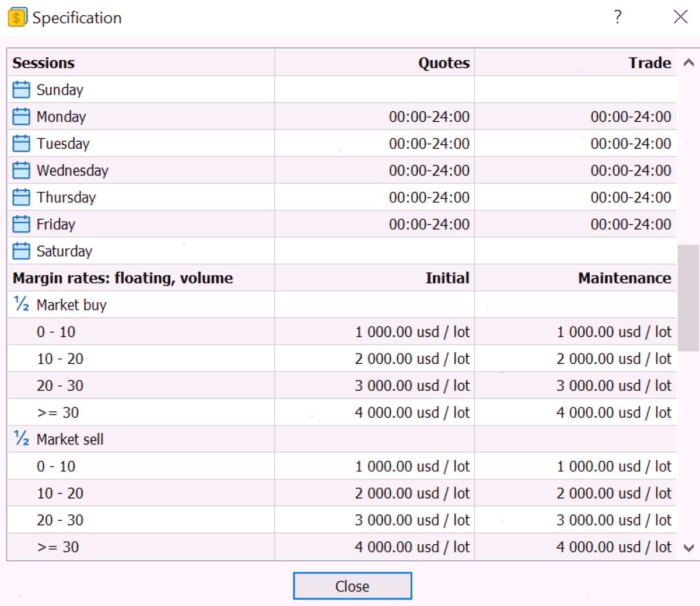
Task: Click the Monday calendar icon
Action: 21,117
